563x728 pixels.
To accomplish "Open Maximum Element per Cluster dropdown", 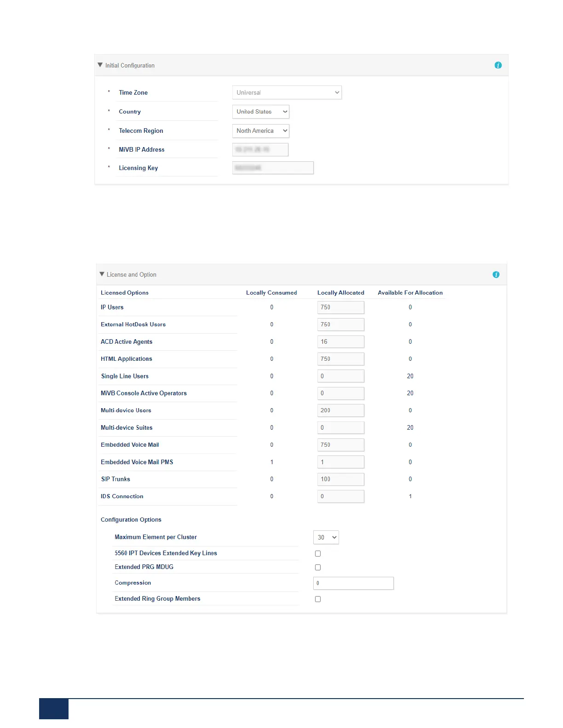I will [326, 537].
